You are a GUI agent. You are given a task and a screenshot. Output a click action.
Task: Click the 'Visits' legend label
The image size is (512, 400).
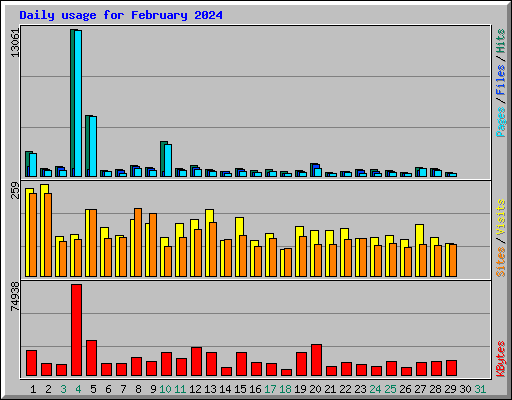click(501, 217)
